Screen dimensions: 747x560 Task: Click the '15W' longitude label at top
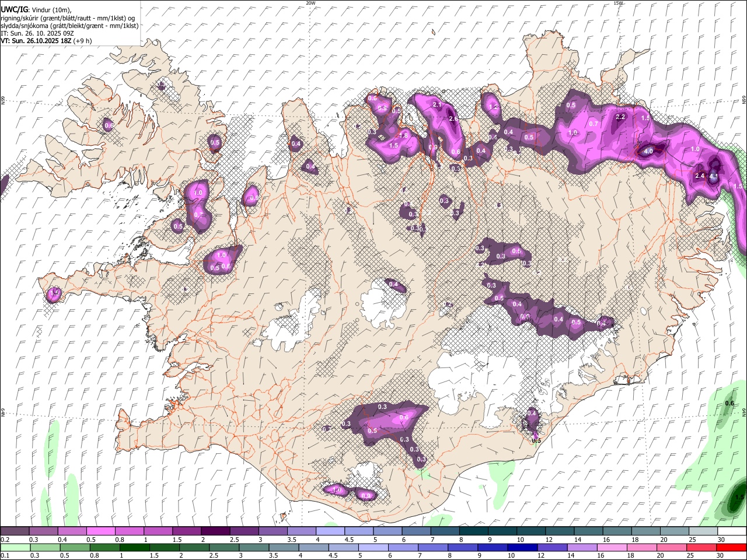[x=618, y=3]
